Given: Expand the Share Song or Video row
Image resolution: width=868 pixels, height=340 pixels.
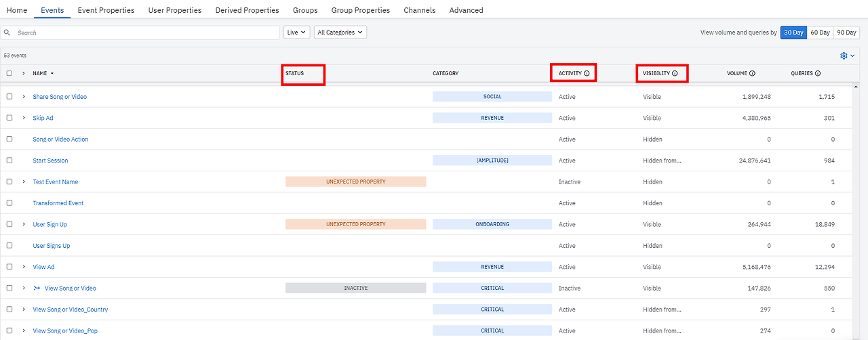Looking at the screenshot, I should coord(24,97).
